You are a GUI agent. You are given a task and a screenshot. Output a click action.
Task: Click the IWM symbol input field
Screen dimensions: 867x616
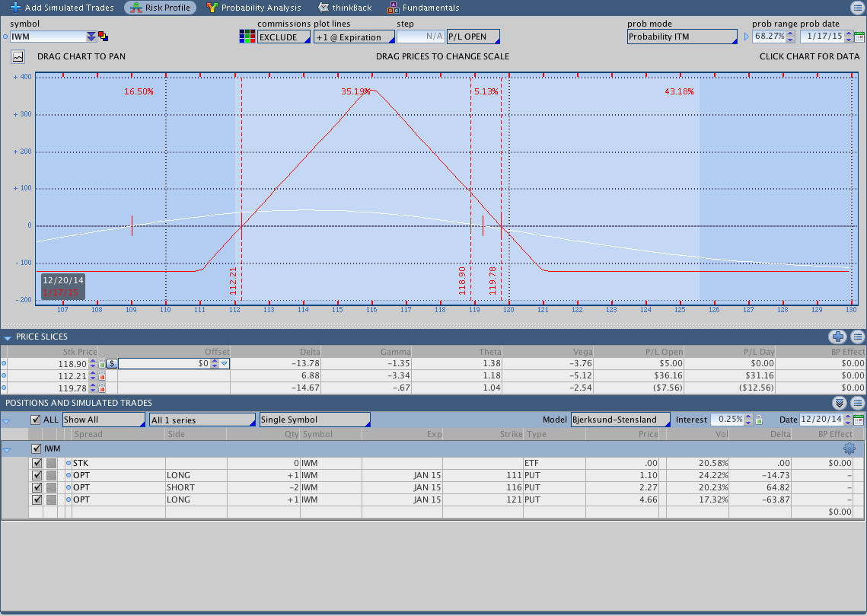49,37
